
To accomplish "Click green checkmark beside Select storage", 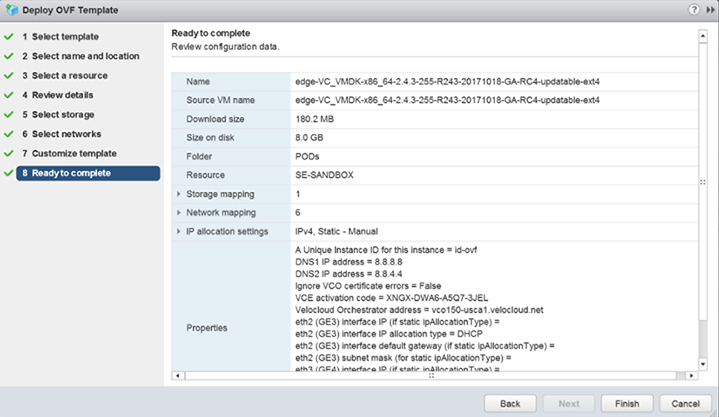I will 8,115.
